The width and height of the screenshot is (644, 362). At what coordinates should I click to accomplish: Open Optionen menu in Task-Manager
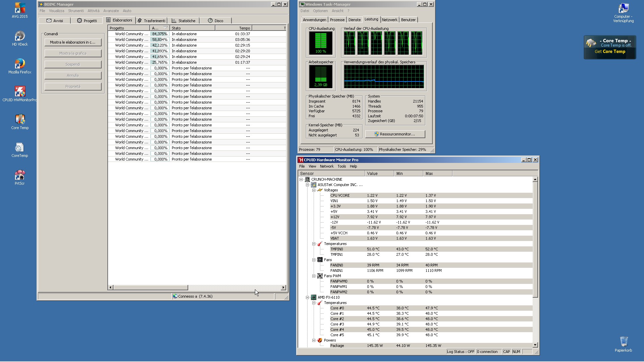[320, 11]
